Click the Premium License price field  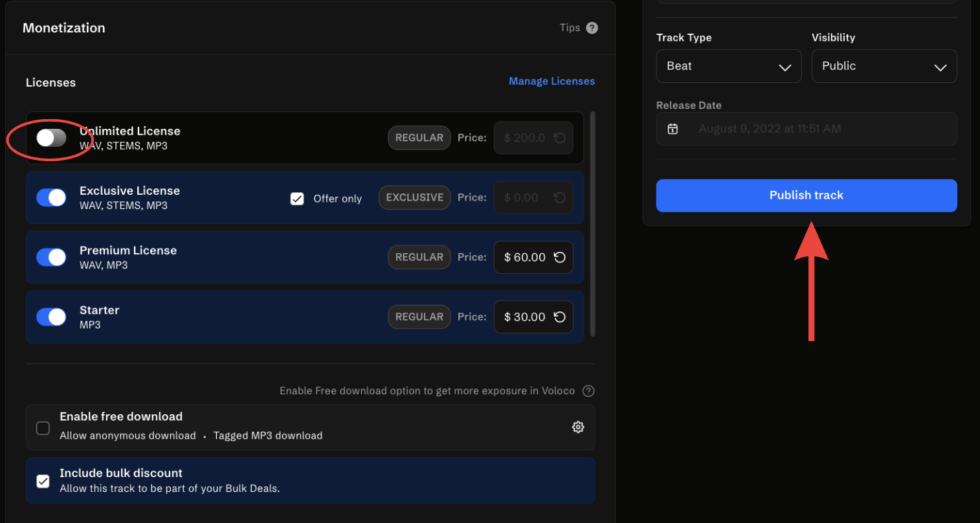click(525, 258)
